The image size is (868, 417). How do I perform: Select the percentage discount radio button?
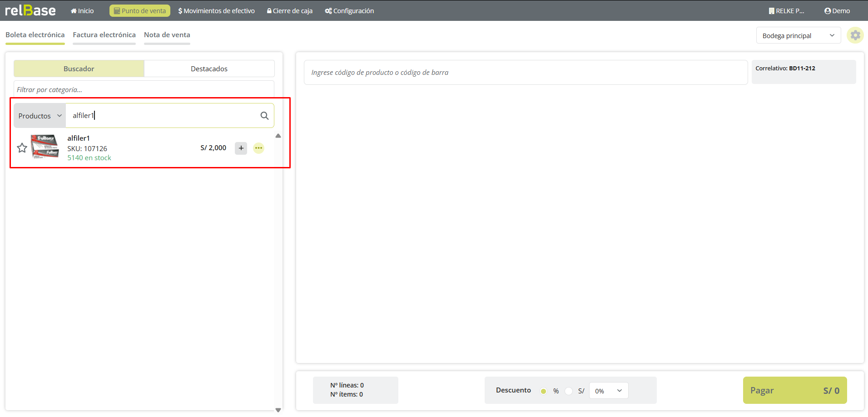(x=543, y=391)
